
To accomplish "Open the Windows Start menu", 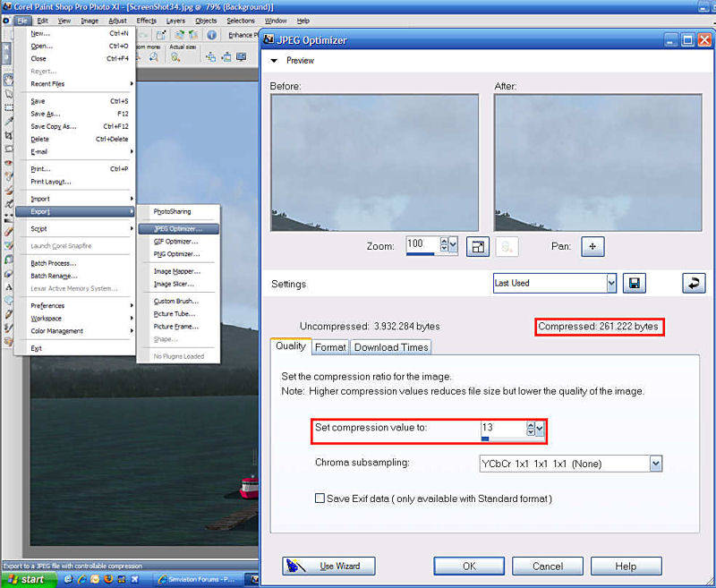I will click(x=26, y=579).
